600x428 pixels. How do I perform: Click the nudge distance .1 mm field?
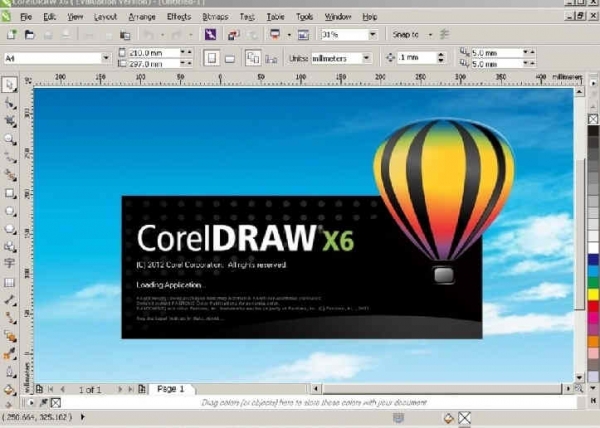[x=416, y=58]
